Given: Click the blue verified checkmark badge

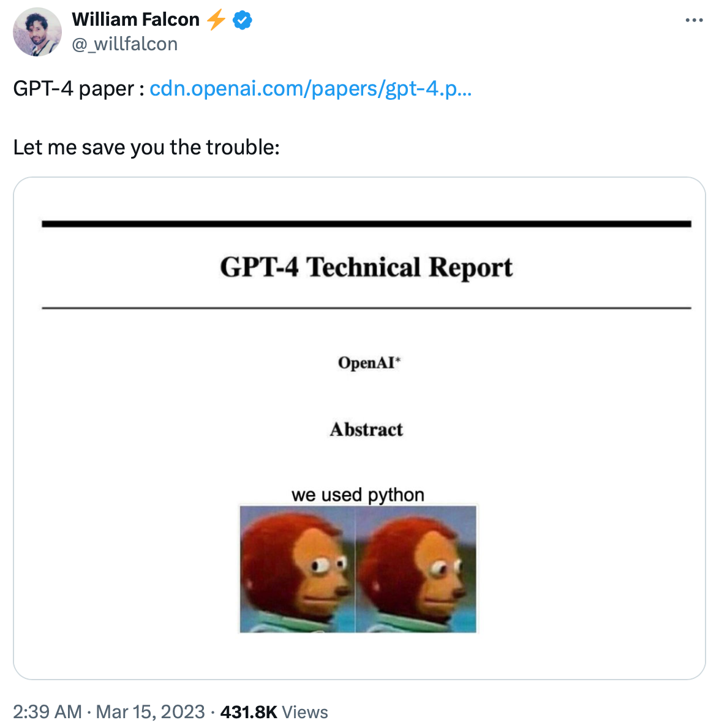Looking at the screenshot, I should 243,20.
